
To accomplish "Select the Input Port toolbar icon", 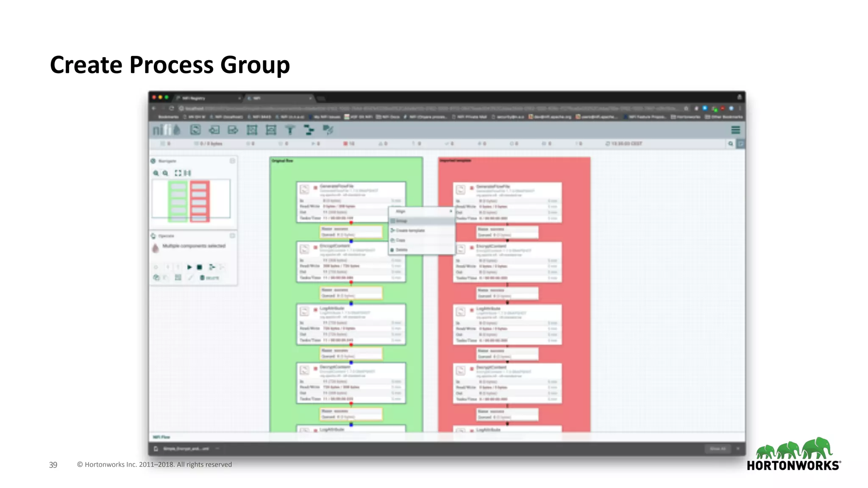I will pyautogui.click(x=214, y=130).
